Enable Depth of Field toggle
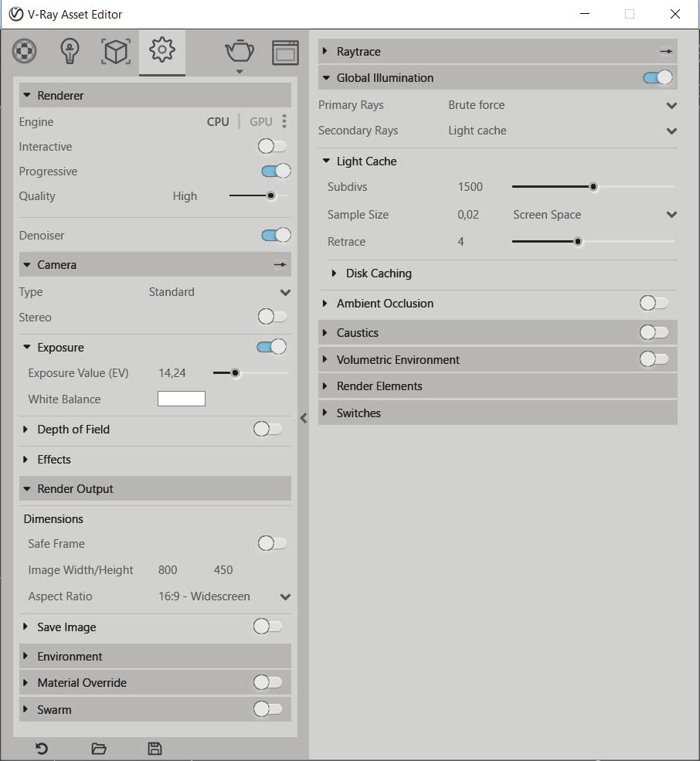Screen dimensions: 700x761 pyautogui.click(x=267, y=429)
